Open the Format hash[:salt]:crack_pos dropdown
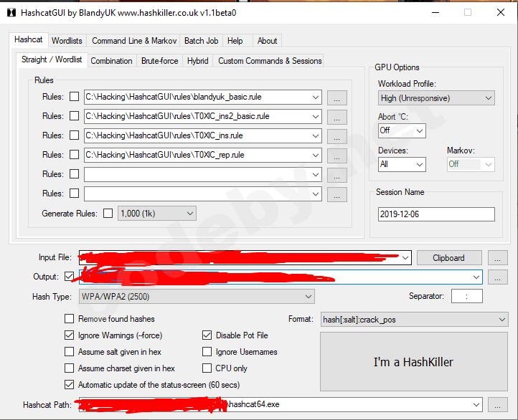Image resolution: width=518 pixels, height=420 pixels. tap(414, 320)
